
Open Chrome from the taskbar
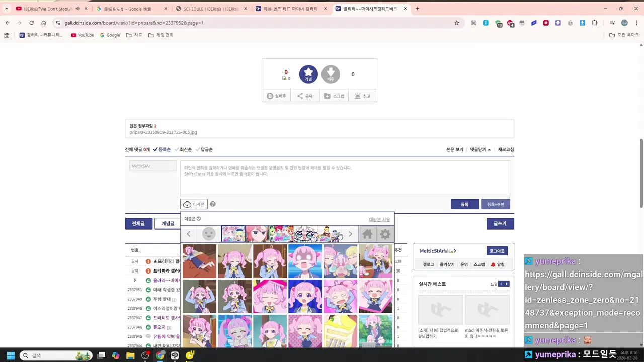[x=160, y=355]
